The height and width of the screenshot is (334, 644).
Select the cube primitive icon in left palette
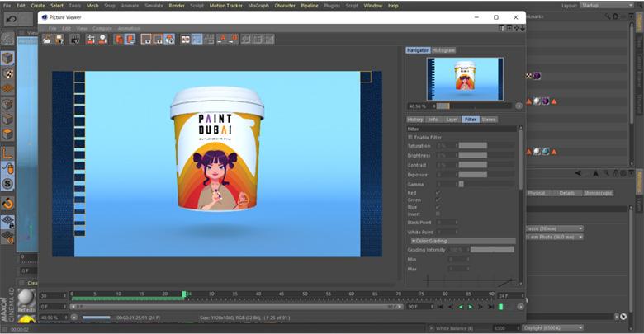(x=7, y=59)
